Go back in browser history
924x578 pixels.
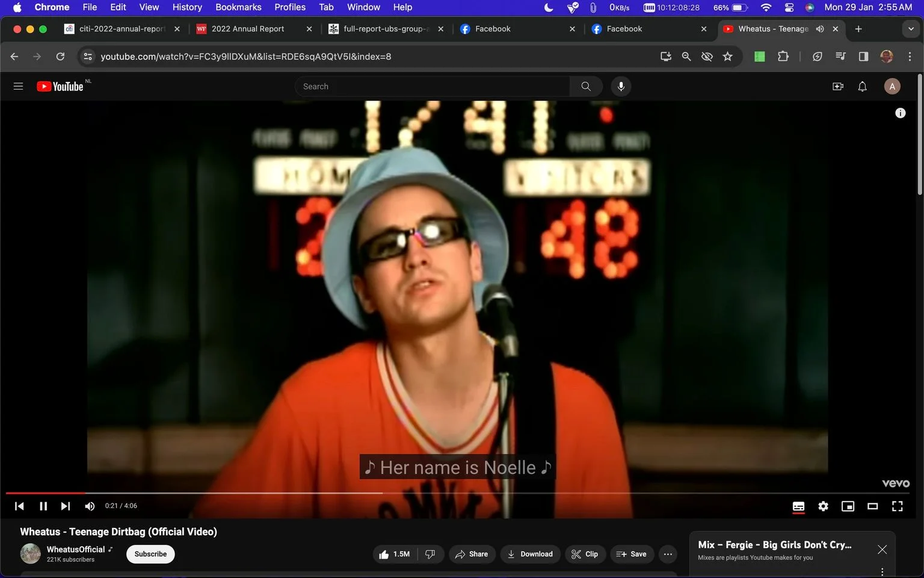point(14,56)
